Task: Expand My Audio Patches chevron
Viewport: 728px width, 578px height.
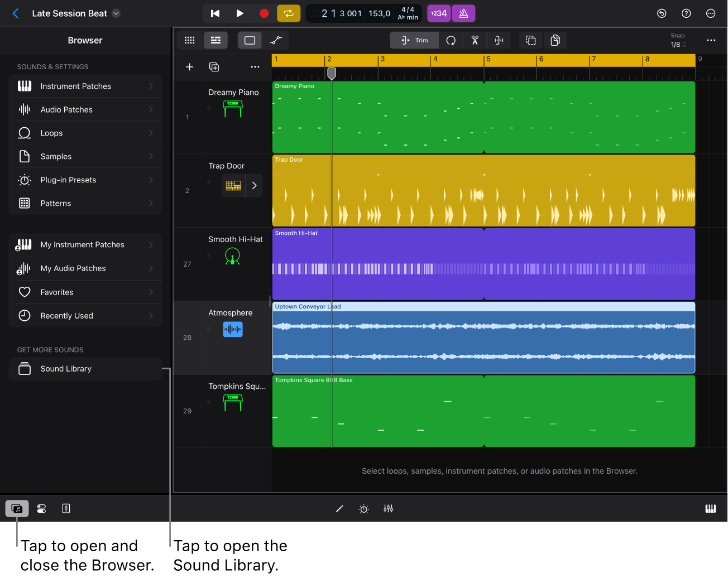Action: click(x=151, y=268)
